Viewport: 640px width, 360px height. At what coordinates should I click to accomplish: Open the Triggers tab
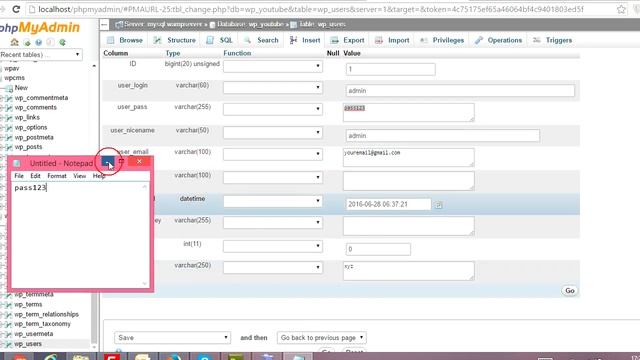[553, 40]
